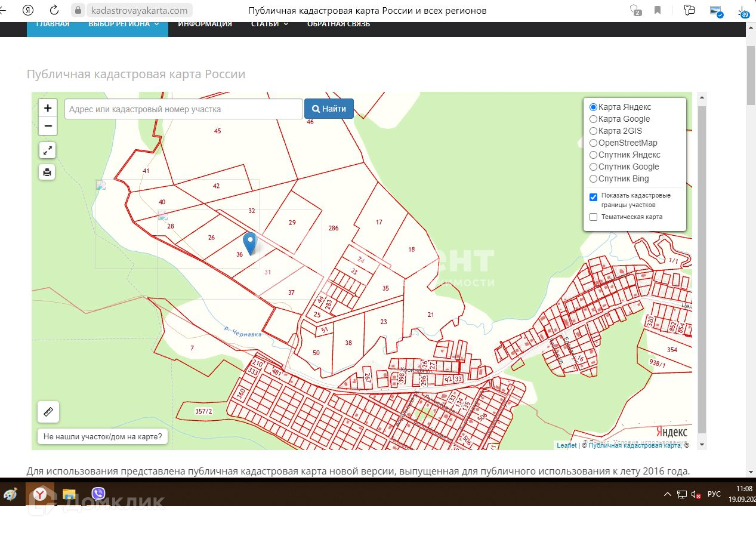This screenshot has height=536, width=756.
Task: Zoom in on the map
Action: coord(48,108)
